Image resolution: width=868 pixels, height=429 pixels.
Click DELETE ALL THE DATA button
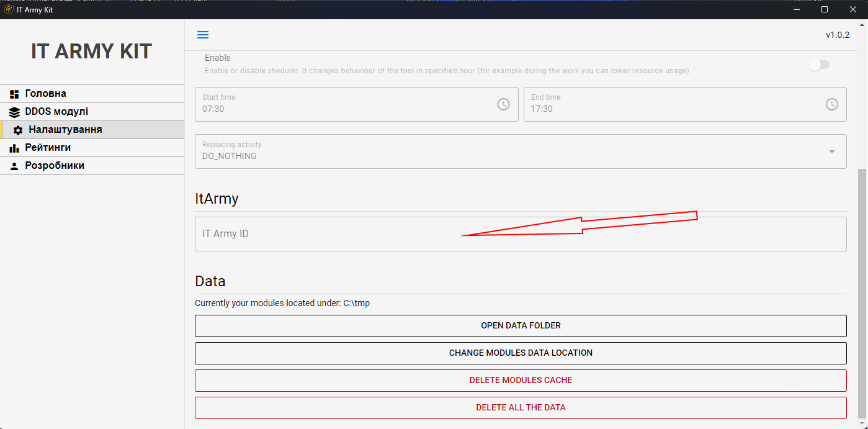point(521,408)
